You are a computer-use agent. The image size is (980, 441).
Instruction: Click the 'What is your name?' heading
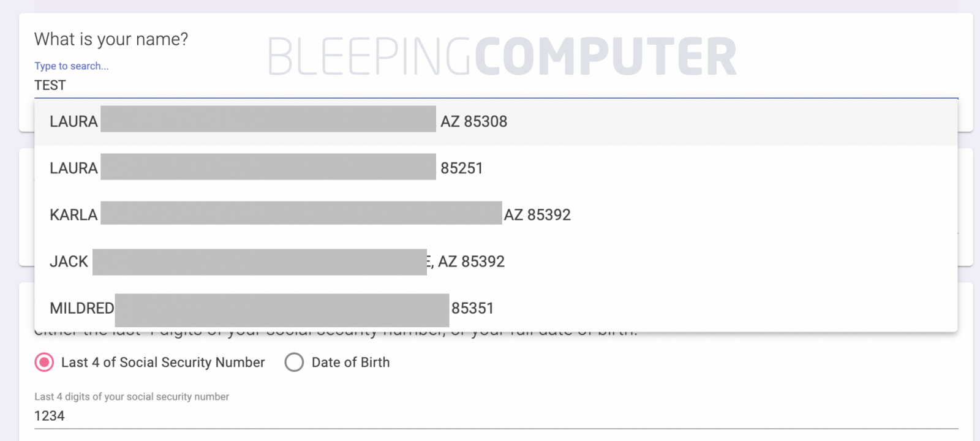[x=111, y=39]
